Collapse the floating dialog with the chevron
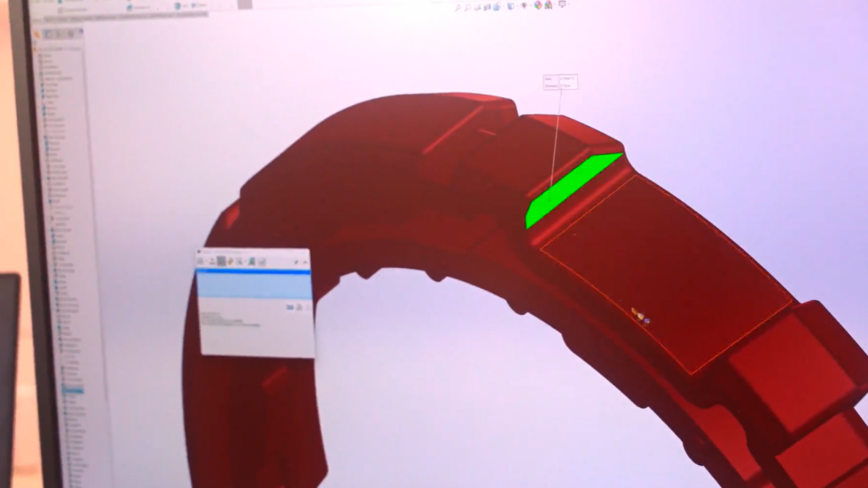Screen dimensions: 868x488 click(305, 262)
